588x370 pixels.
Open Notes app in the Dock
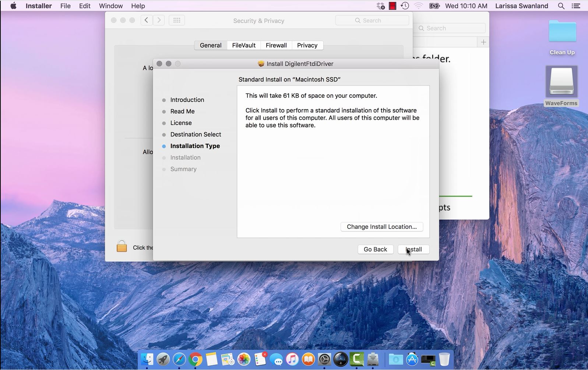212,359
